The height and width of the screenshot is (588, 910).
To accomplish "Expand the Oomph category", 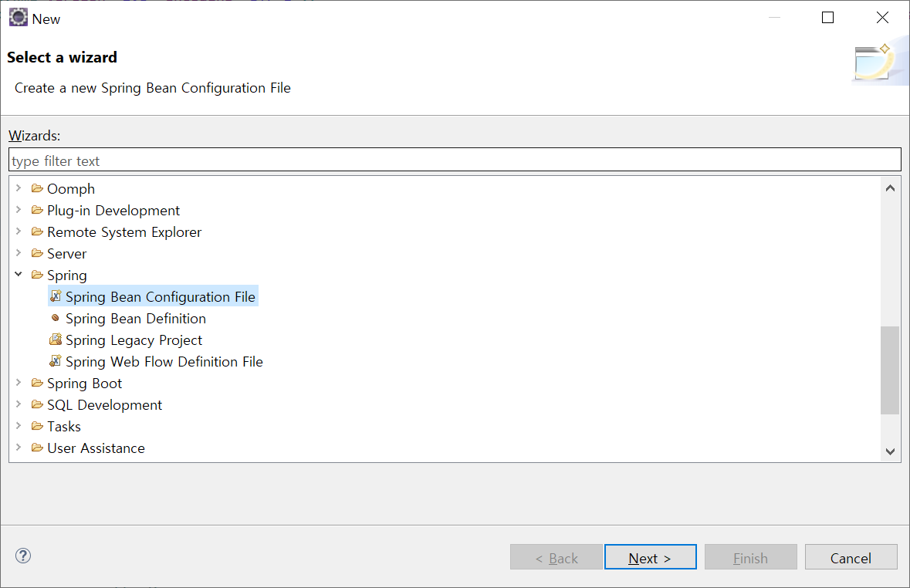I will (x=19, y=188).
